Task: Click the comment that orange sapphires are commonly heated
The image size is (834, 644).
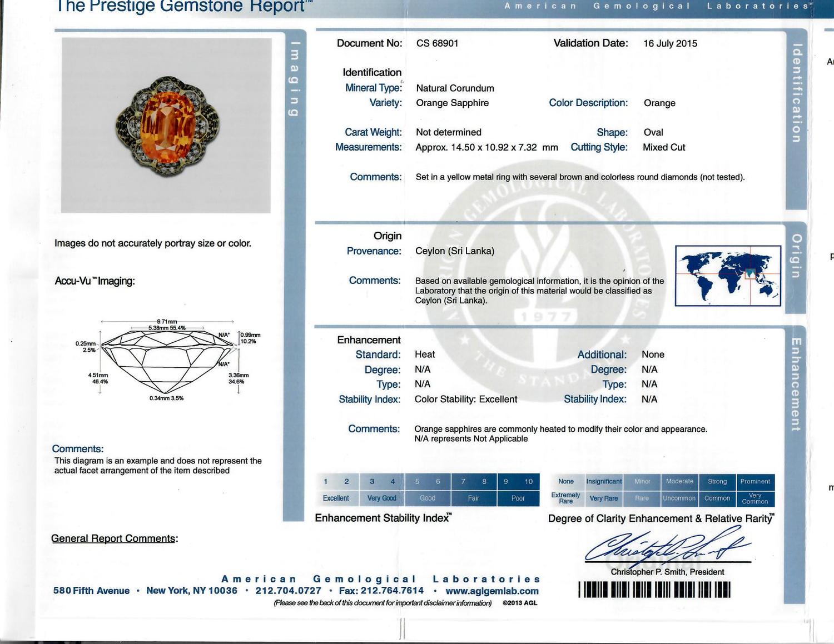Action: (x=561, y=429)
